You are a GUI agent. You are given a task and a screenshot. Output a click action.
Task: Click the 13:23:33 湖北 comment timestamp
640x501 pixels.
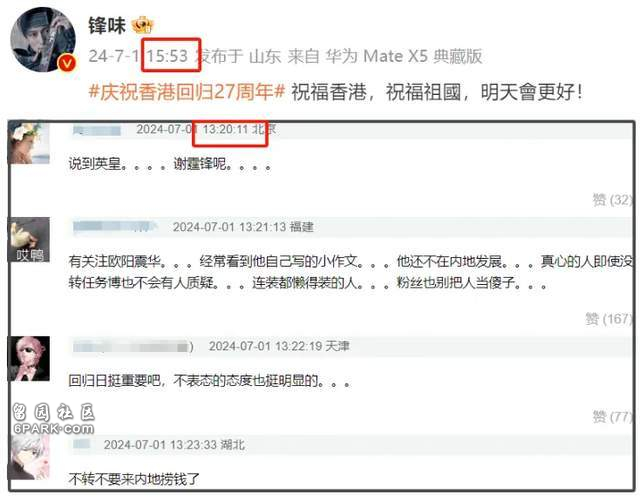(x=174, y=445)
